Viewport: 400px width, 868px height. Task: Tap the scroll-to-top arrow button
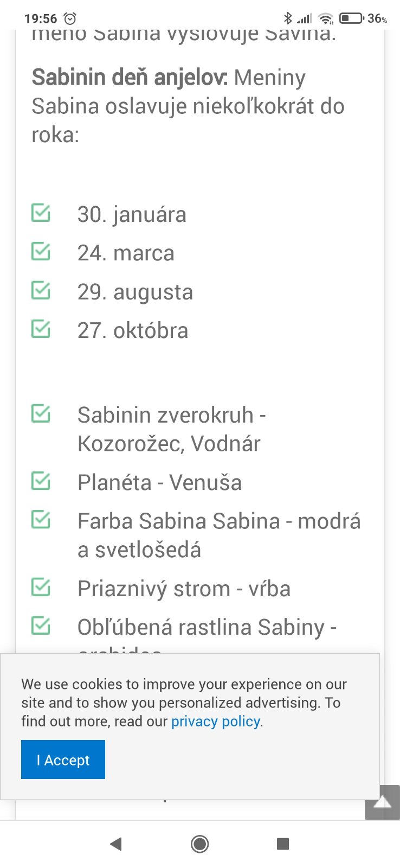[382, 802]
